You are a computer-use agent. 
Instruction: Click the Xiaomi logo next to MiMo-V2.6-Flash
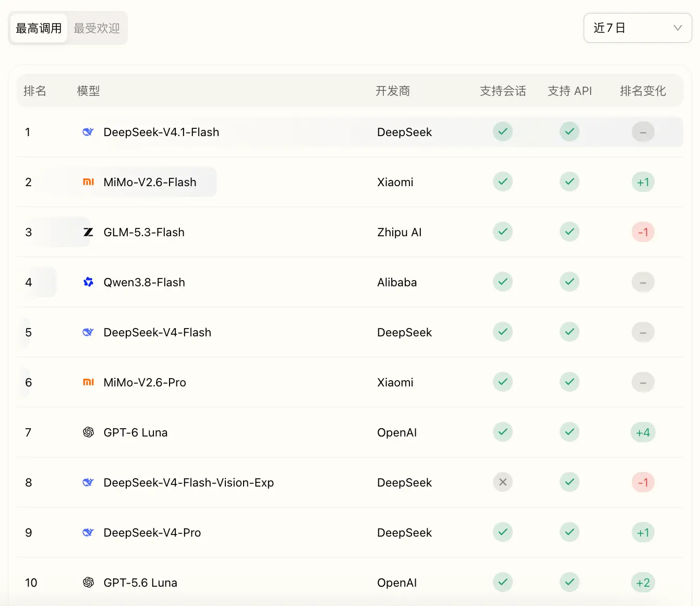tap(88, 182)
